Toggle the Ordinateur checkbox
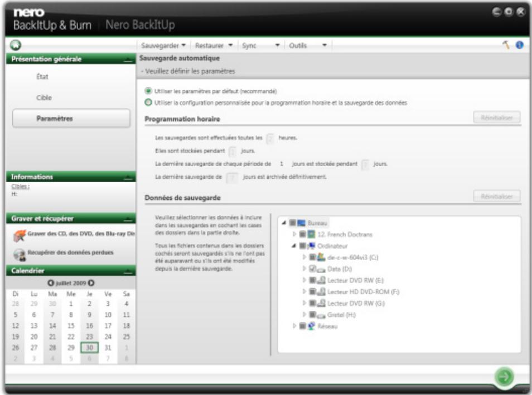 pyautogui.click(x=302, y=246)
